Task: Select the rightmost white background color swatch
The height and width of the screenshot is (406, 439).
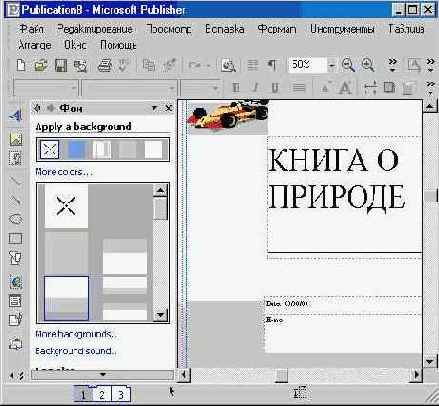Action: click(154, 149)
